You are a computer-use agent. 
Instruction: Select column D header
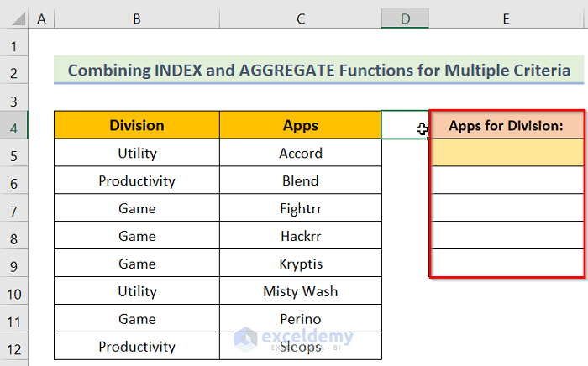(405, 18)
